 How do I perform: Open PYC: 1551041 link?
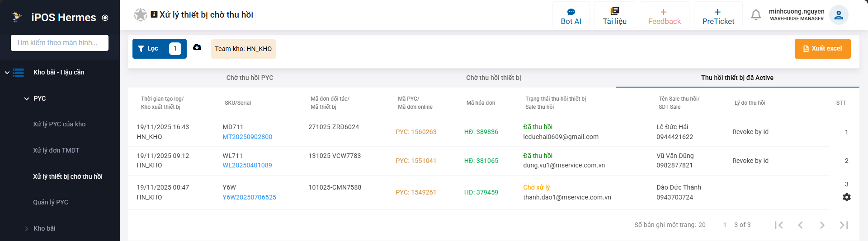tap(416, 161)
